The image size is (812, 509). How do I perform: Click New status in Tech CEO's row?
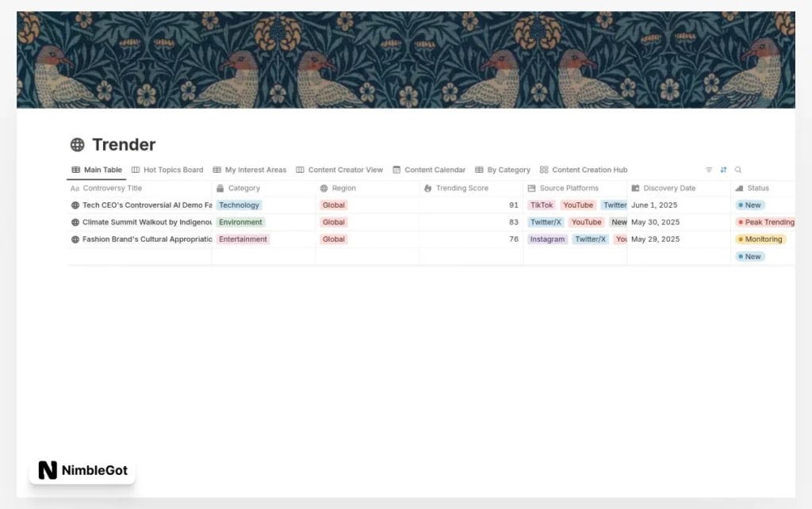pyautogui.click(x=750, y=205)
